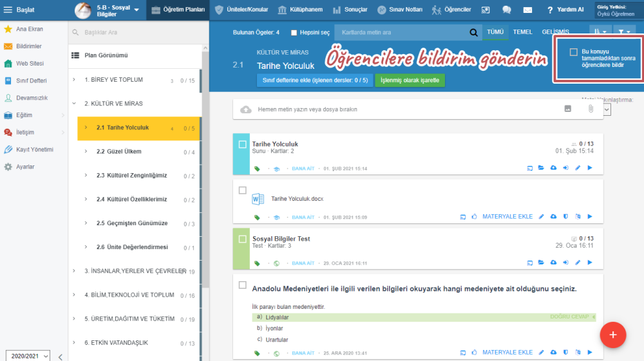
Task: Edit the Tarihe Yolculuk presentation with the pencil icon
Action: (x=578, y=168)
